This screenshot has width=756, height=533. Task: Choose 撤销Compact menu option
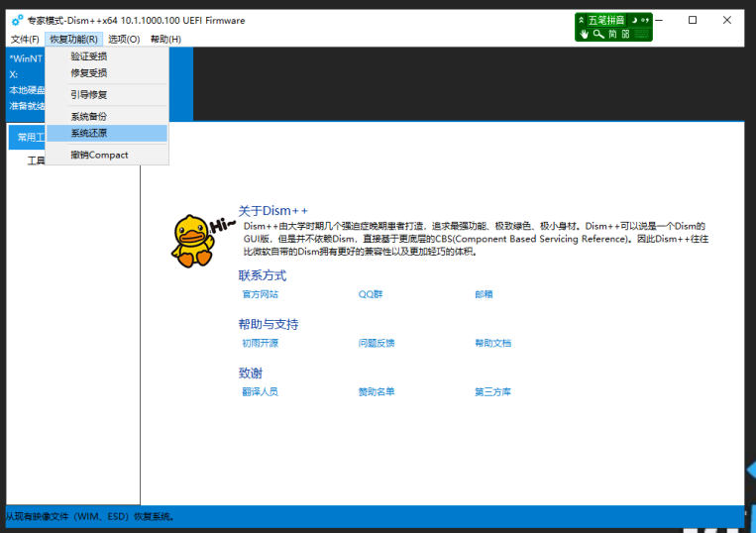tap(99, 155)
